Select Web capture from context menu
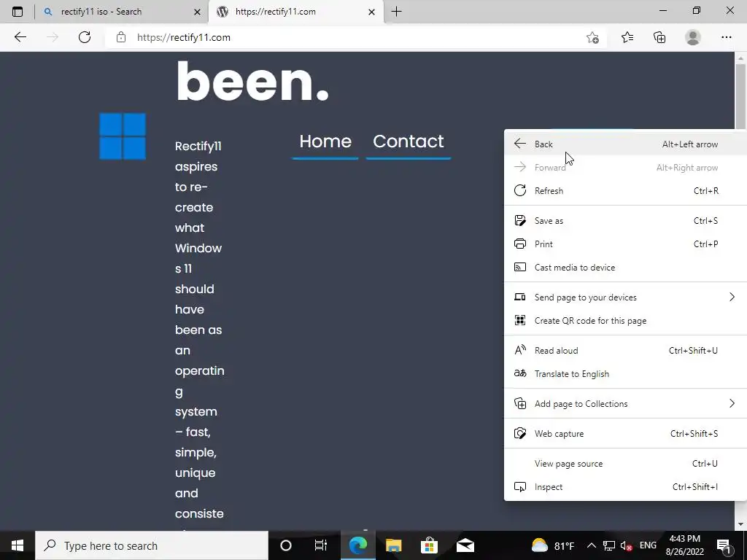Image resolution: width=747 pixels, height=560 pixels. click(625, 434)
